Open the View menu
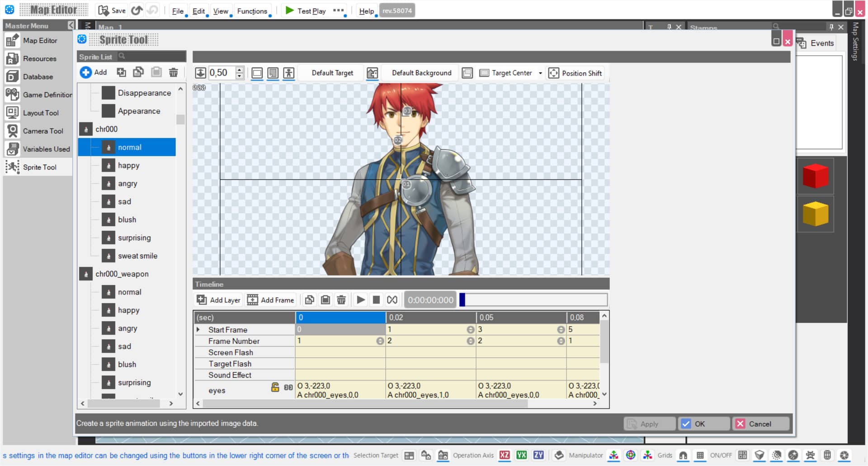 (x=221, y=11)
